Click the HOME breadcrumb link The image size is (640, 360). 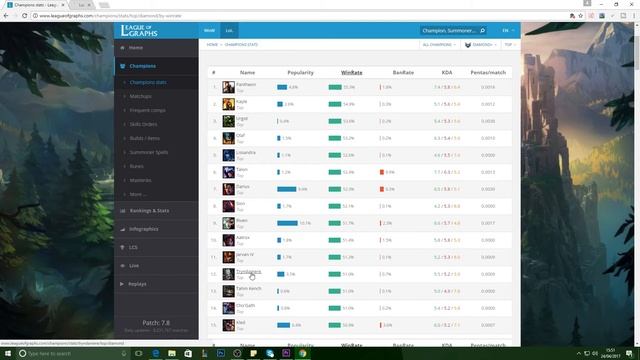(x=212, y=45)
